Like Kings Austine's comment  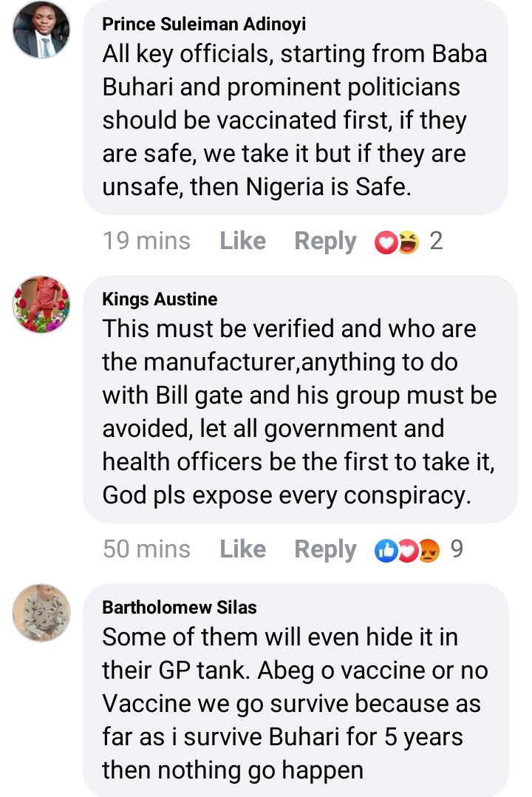click(x=242, y=549)
